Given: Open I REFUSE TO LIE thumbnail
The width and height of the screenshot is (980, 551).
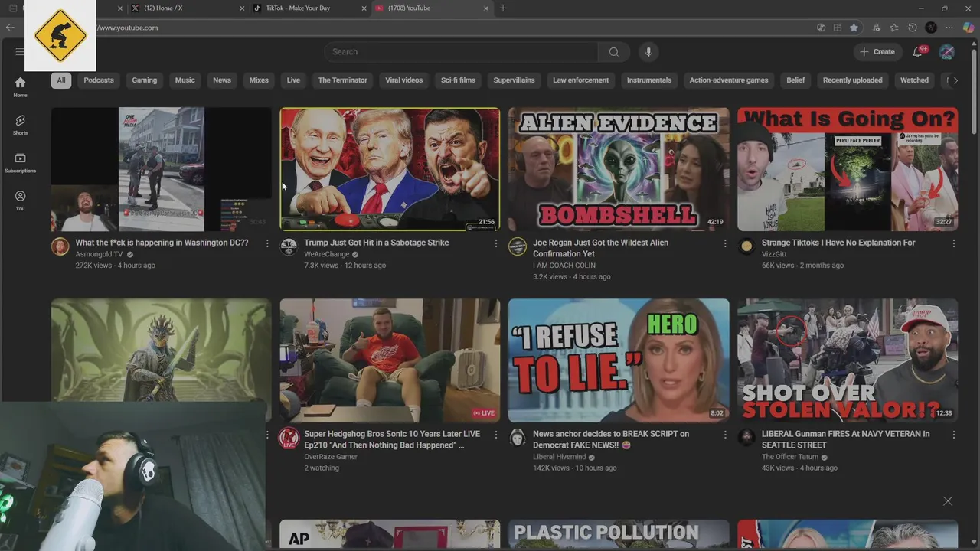Looking at the screenshot, I should point(619,360).
